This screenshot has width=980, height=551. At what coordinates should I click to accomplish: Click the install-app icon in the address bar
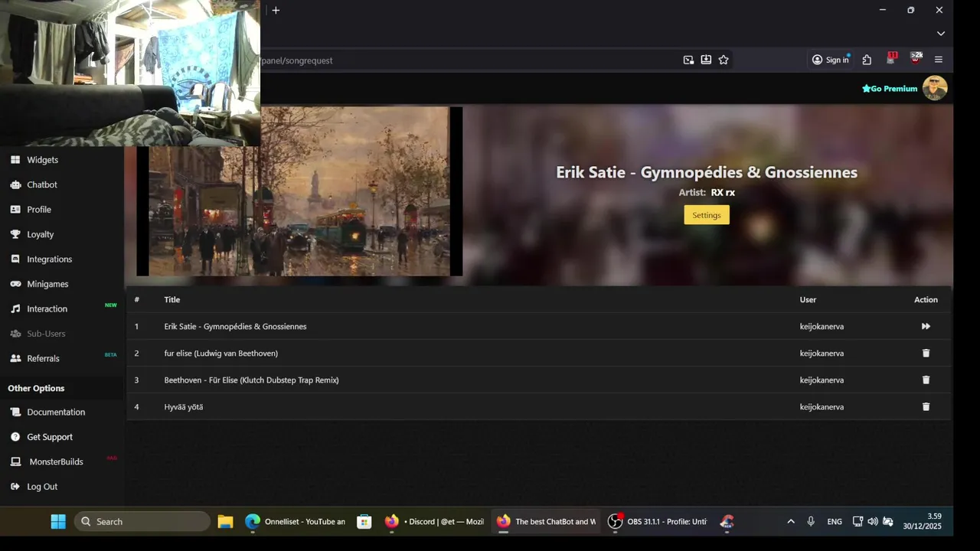[706, 60]
